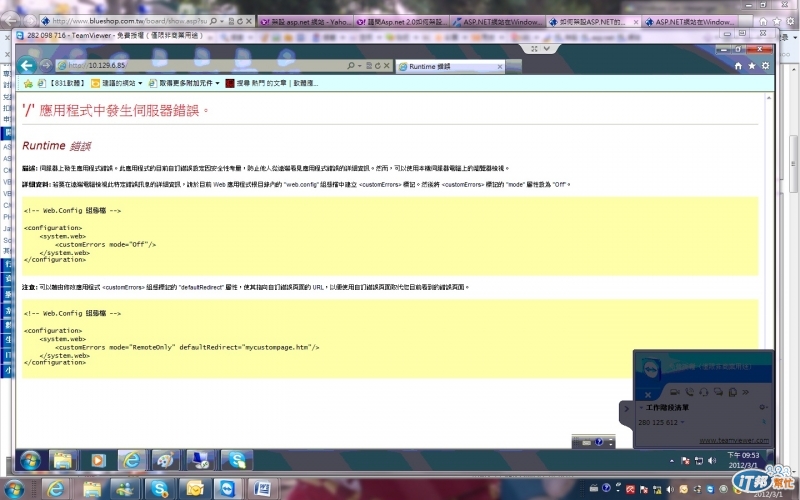Viewport: 800px width, 500px height.
Task: Switch to the first Yahoo asp.net tab
Action: click(x=305, y=21)
